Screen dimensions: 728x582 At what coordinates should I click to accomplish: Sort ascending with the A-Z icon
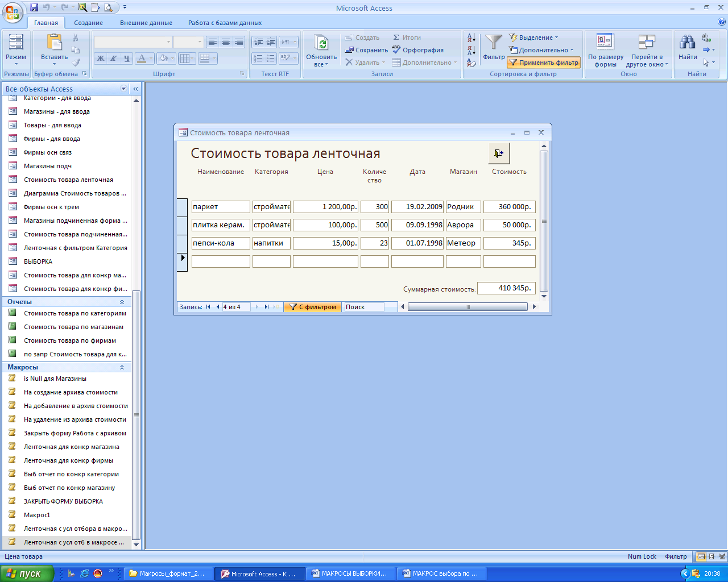[471, 38]
